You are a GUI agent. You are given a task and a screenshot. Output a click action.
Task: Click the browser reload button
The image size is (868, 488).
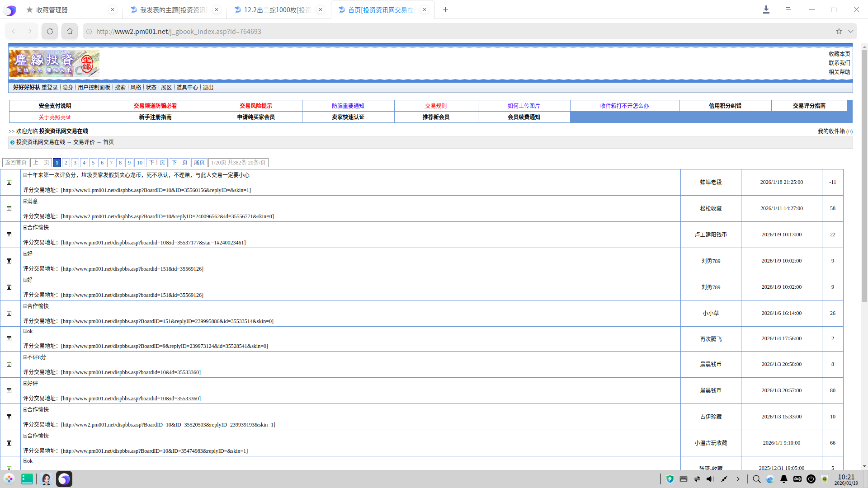pos(50,31)
